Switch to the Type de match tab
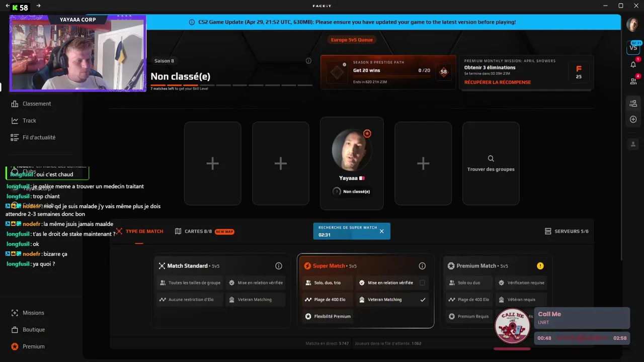This screenshot has height=362, width=644. pyautogui.click(x=139, y=231)
